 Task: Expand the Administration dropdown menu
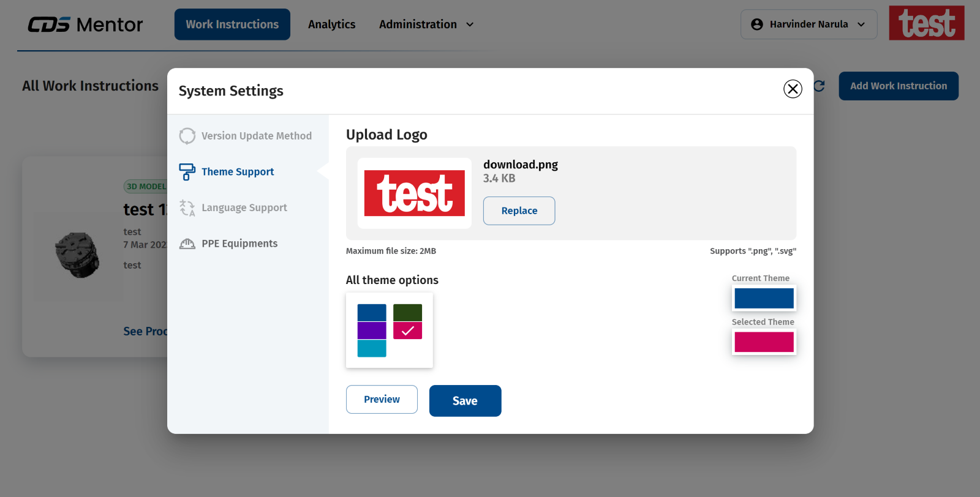click(x=426, y=24)
